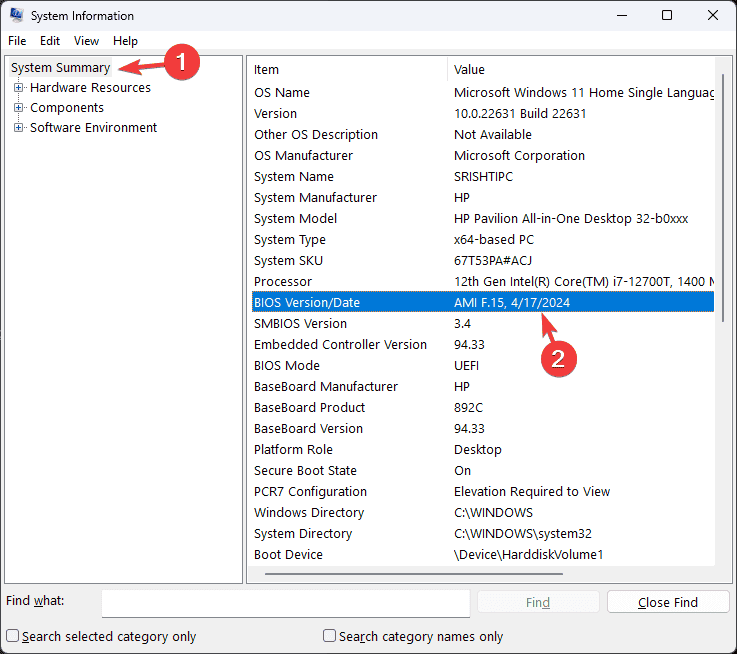Image resolution: width=737 pixels, height=654 pixels.
Task: Select the Components tree item
Action: point(67,108)
